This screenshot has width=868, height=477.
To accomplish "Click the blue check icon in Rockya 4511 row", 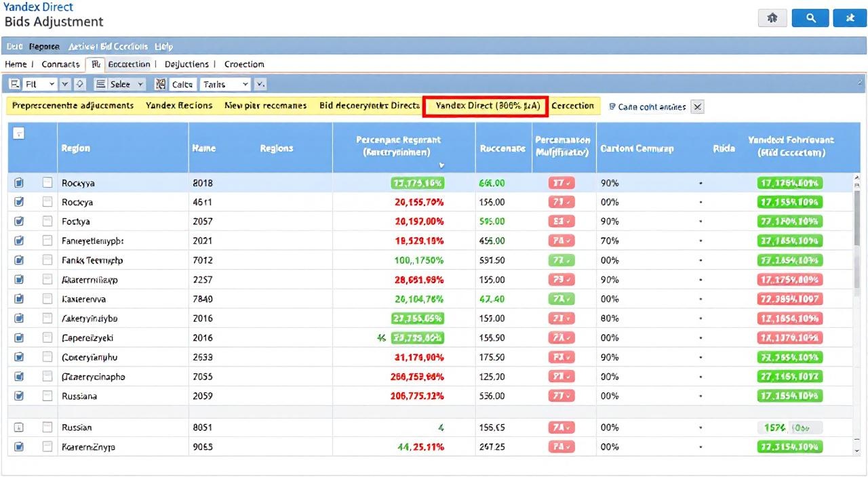I will [x=19, y=202].
